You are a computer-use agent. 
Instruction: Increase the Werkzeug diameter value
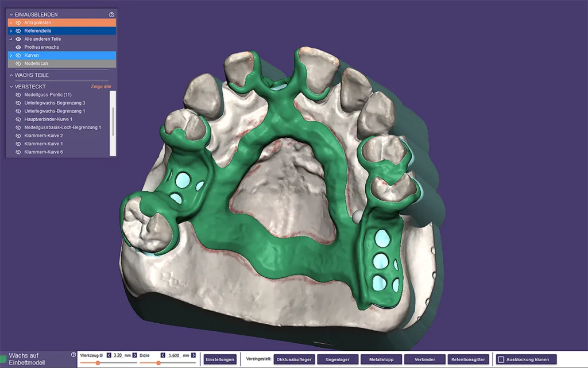[134, 355]
